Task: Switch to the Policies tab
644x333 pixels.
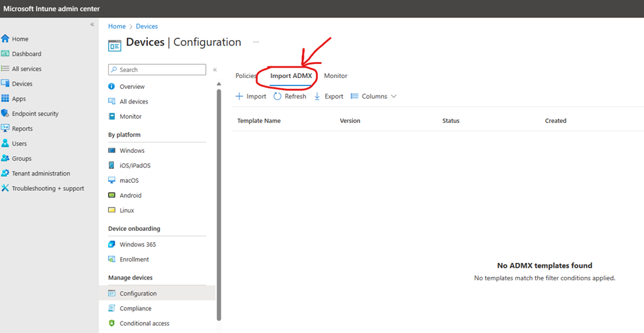Action: click(245, 75)
